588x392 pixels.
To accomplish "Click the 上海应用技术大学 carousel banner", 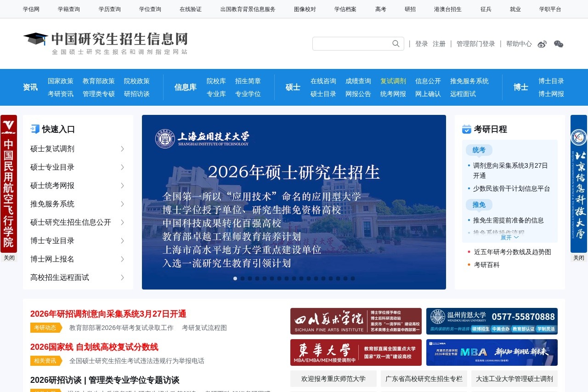I will [294, 202].
